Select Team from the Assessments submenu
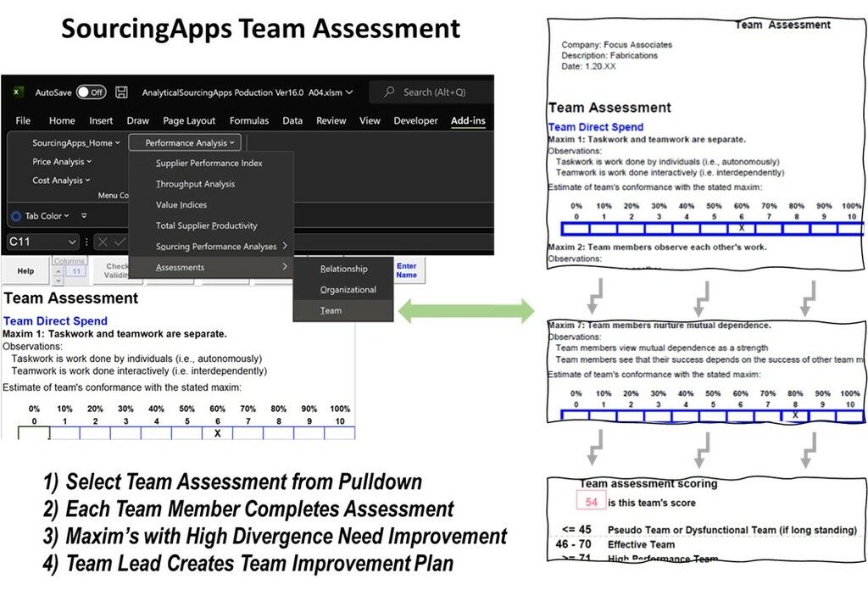Screen dimensions: 868x590 coord(331,310)
